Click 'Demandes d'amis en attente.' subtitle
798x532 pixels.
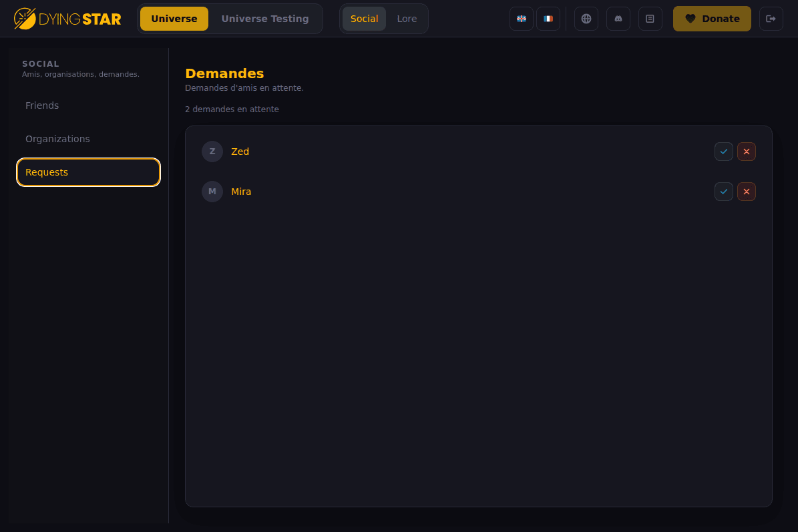(x=244, y=88)
